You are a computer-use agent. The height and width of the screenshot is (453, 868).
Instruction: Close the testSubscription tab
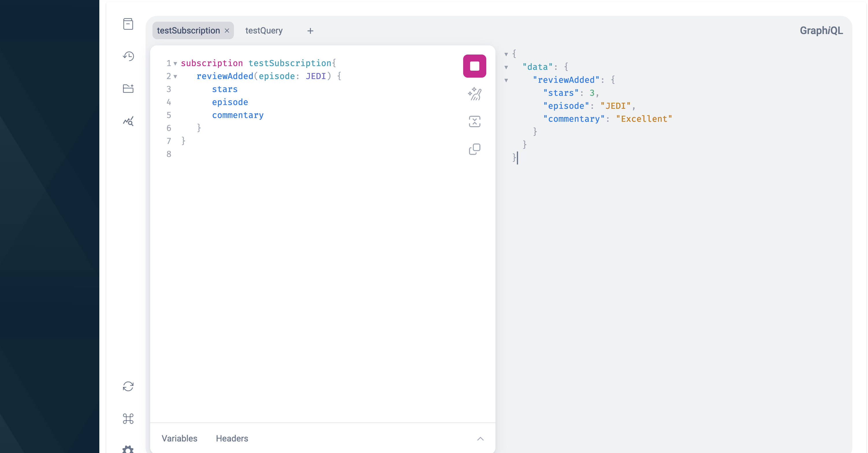pos(227,31)
